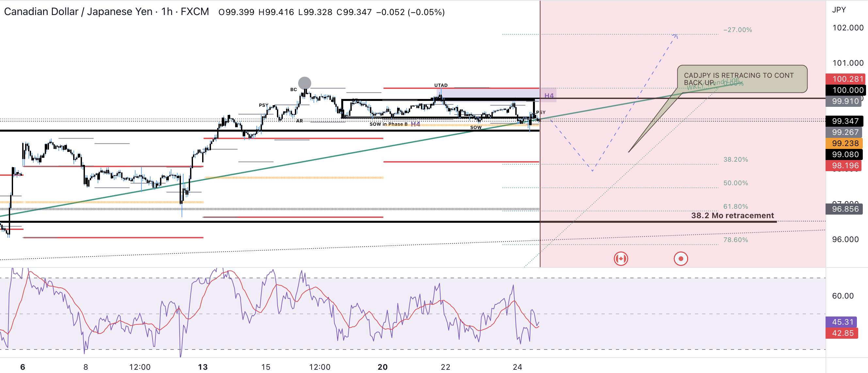Click the 38.2 Mo retracement text label
868x373 pixels.
(x=732, y=215)
